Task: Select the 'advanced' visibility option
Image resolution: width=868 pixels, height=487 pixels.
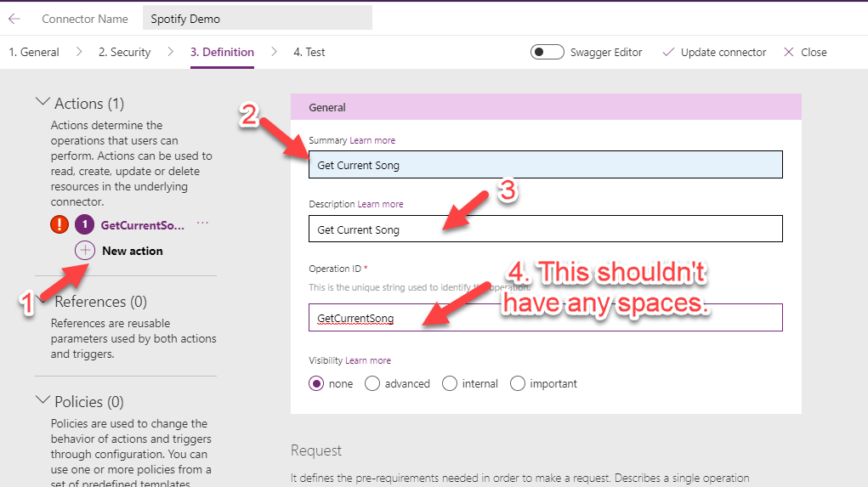Action: pyautogui.click(x=372, y=383)
